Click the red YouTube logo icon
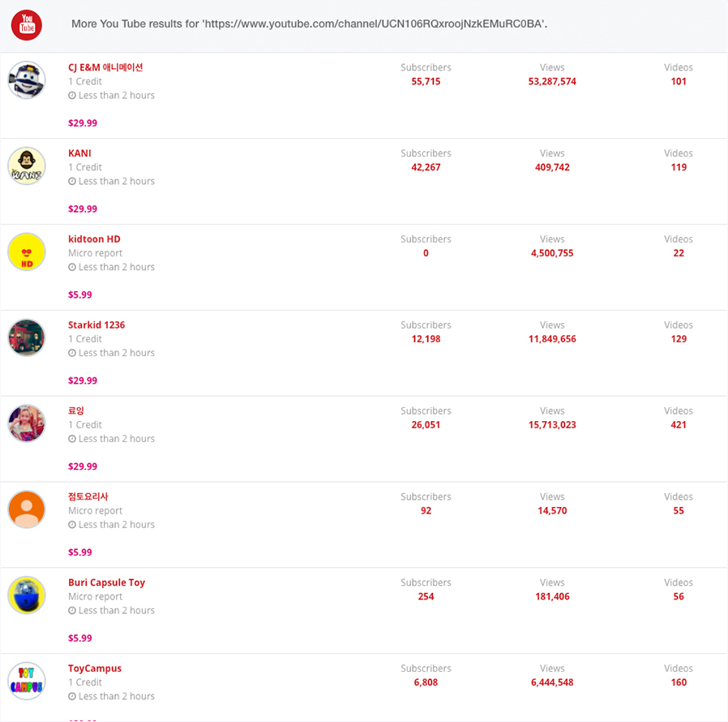728x722 pixels. [27, 25]
